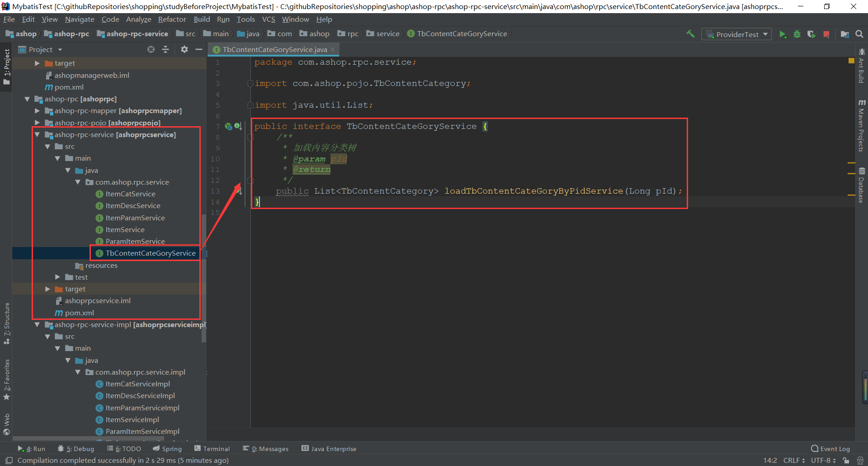Open Project Structure icon in toolbar
This screenshot has height=466, width=868.
click(844, 34)
